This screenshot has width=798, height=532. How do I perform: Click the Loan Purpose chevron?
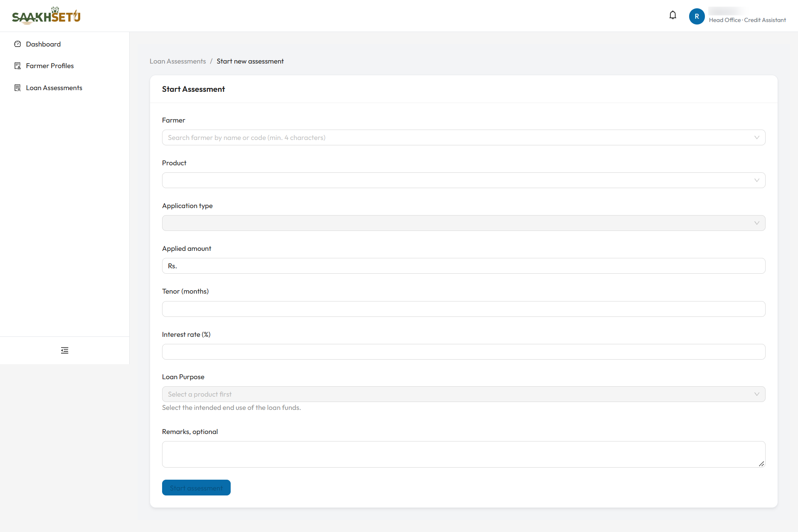pos(757,394)
